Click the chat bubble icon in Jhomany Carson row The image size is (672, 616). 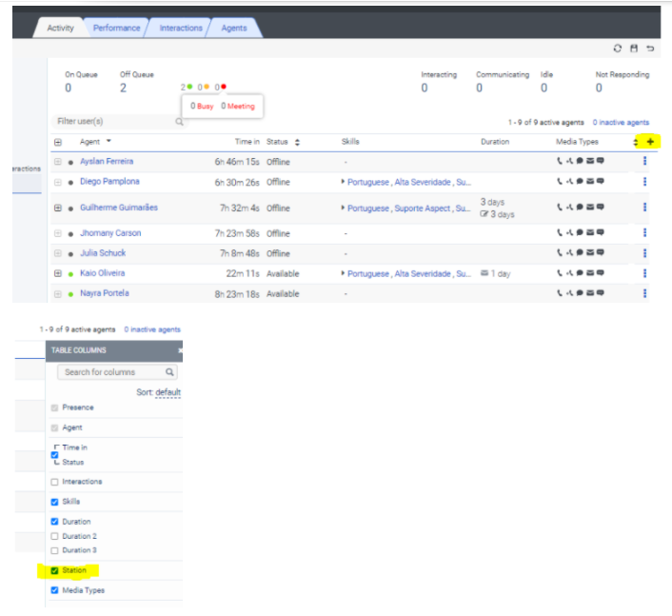tap(580, 232)
